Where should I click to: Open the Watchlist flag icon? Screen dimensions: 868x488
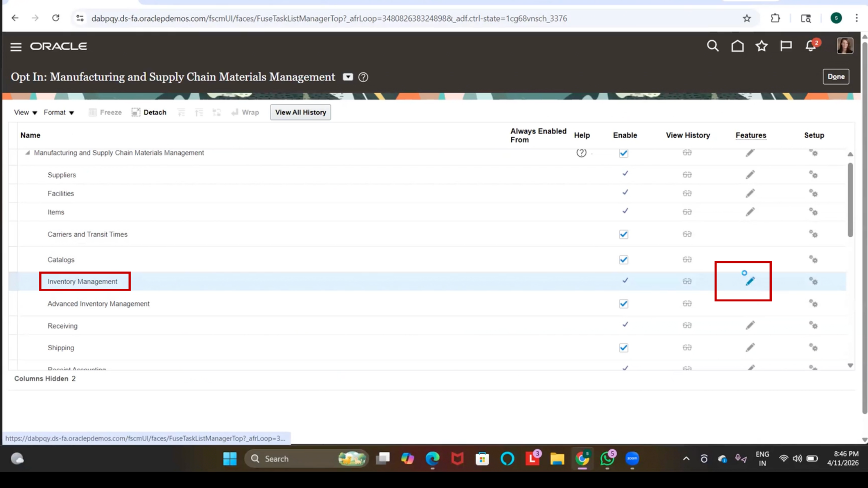click(786, 46)
